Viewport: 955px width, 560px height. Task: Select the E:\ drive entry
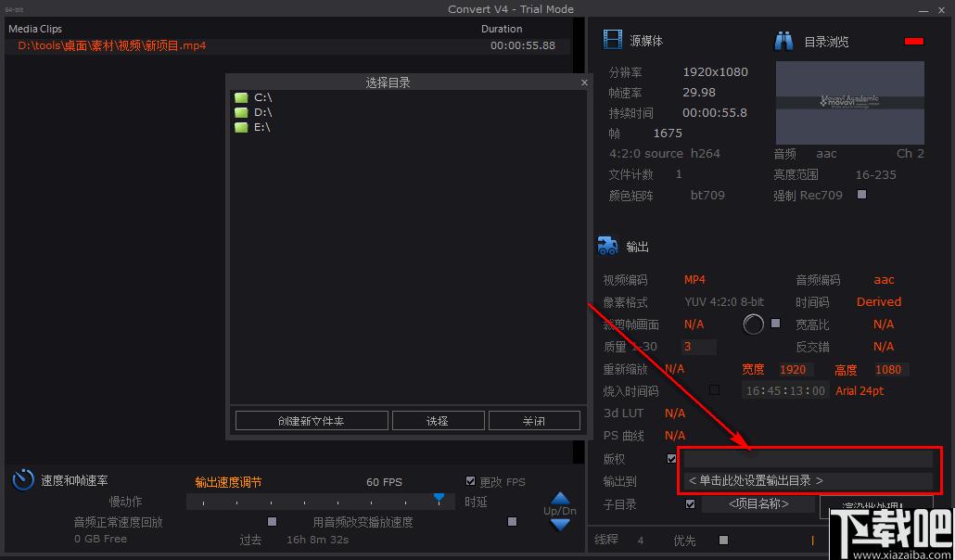261,127
